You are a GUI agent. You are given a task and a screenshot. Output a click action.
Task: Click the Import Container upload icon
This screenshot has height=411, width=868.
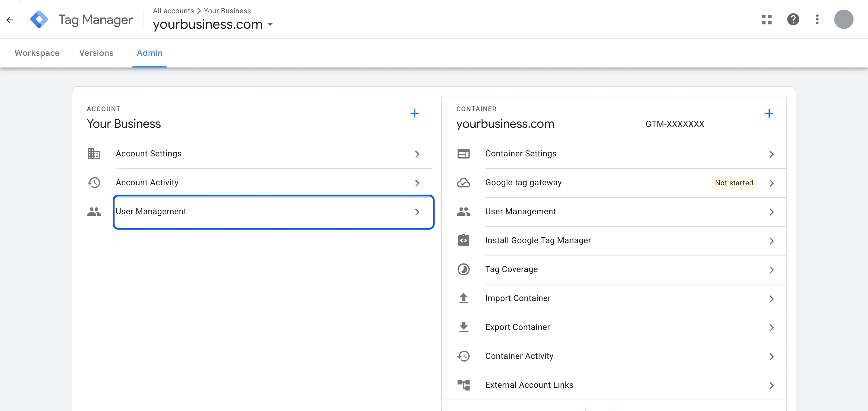pyautogui.click(x=463, y=298)
